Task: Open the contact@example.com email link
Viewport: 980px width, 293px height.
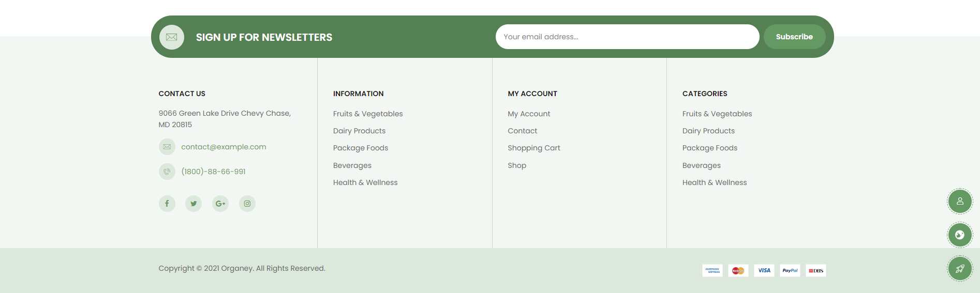Action: (x=224, y=147)
